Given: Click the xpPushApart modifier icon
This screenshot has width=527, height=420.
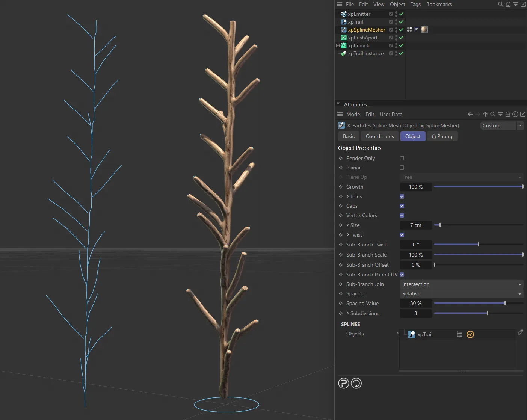Looking at the screenshot, I should [344, 38].
